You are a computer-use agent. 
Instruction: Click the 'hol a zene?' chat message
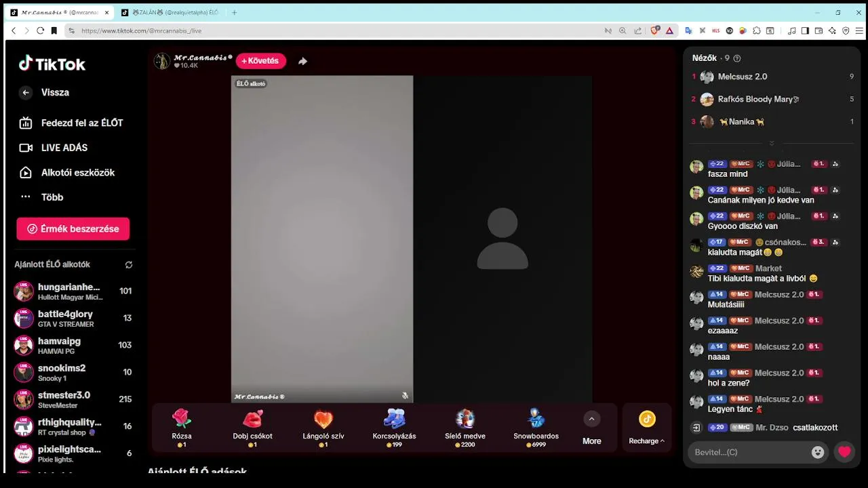728,383
